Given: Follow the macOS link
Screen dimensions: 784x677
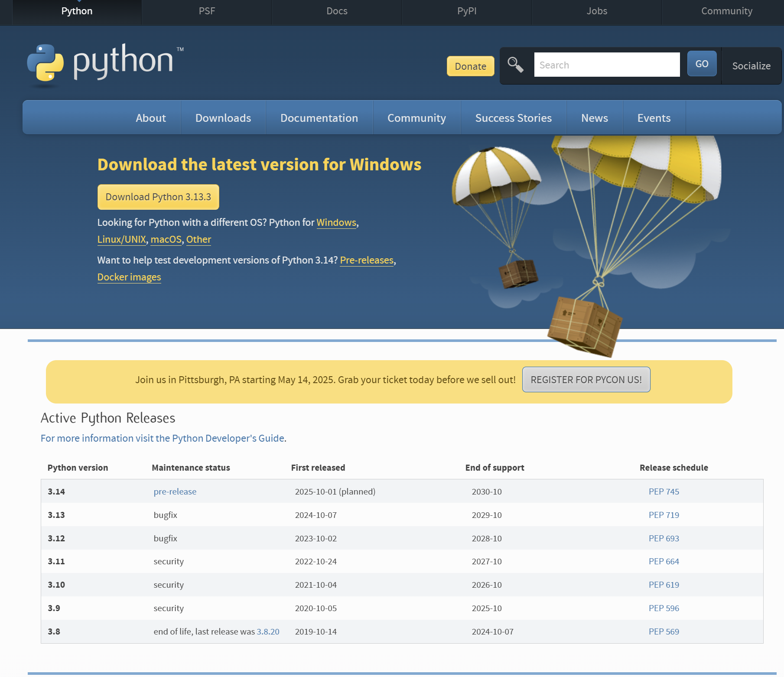Looking at the screenshot, I should pyautogui.click(x=166, y=239).
